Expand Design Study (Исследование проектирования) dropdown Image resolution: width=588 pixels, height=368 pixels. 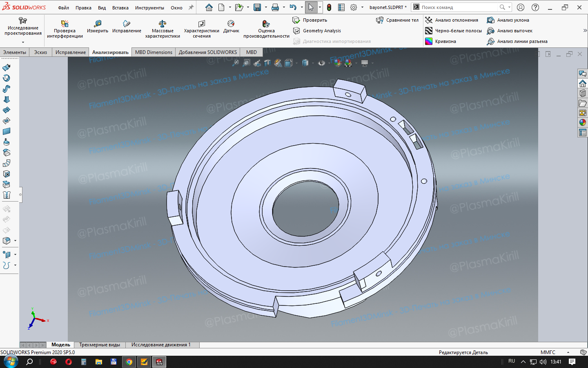click(23, 42)
